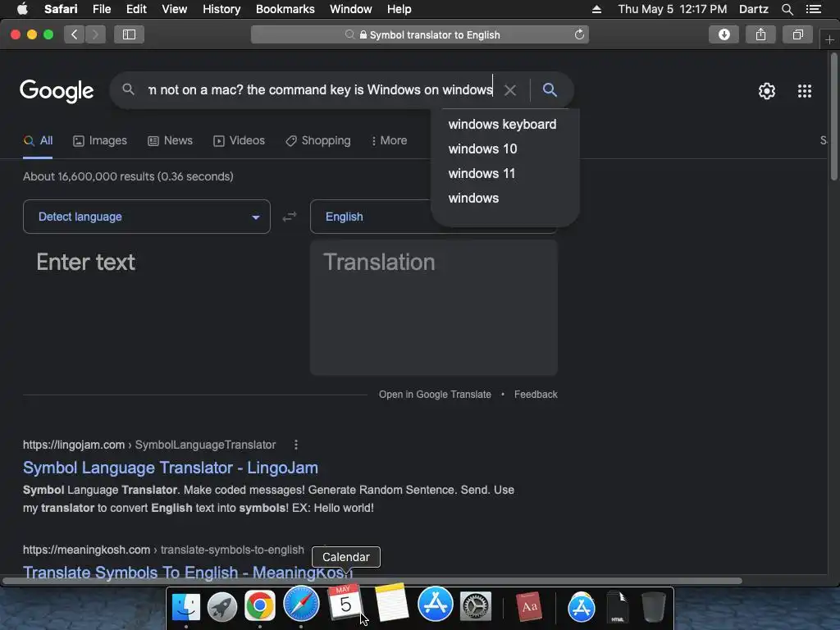Screen dimensions: 840x630
Task: Choose the plain 'windows' suggestion
Action: [473, 199]
